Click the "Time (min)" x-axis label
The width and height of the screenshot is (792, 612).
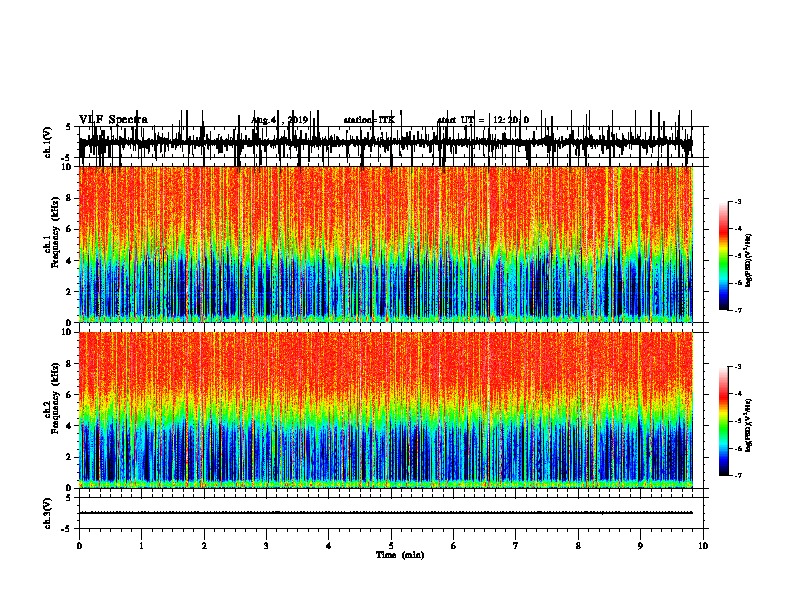[400, 555]
